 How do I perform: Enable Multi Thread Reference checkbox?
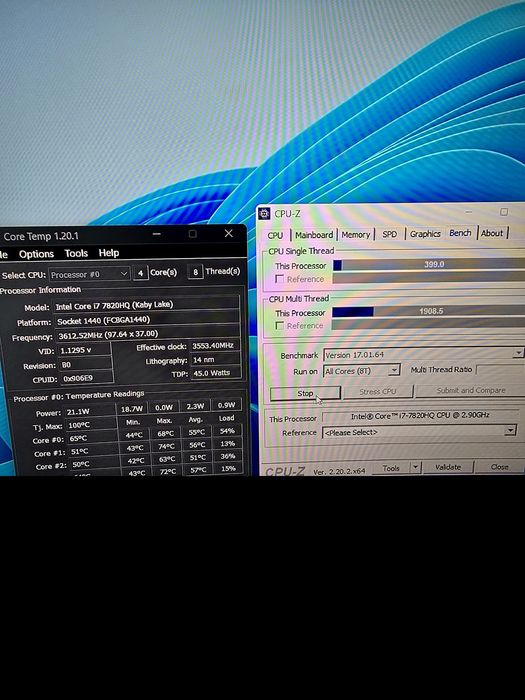point(279,326)
